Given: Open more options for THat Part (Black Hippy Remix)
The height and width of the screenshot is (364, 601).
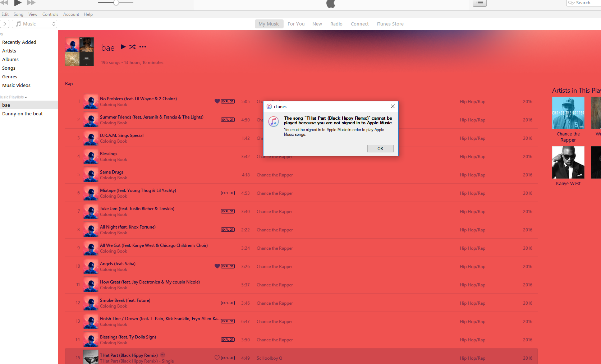Looking at the screenshot, I should pyautogui.click(x=163, y=355).
